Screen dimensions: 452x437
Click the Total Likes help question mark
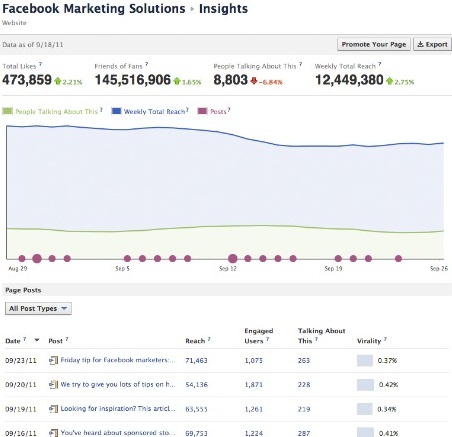[40, 64]
